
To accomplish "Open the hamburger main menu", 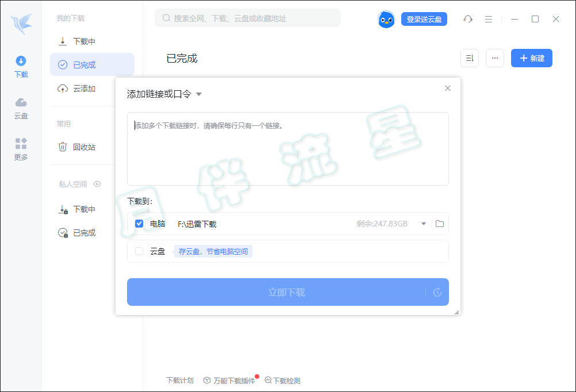I will pos(489,19).
